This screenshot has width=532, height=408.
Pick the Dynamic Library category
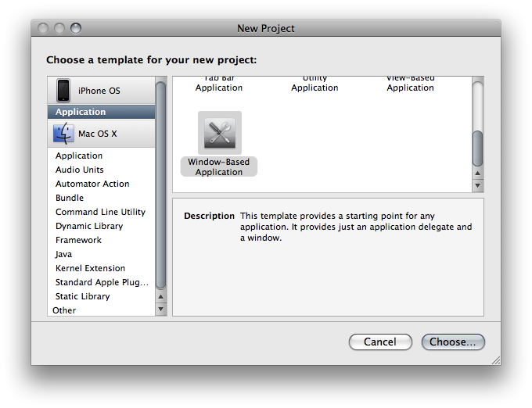click(101, 226)
